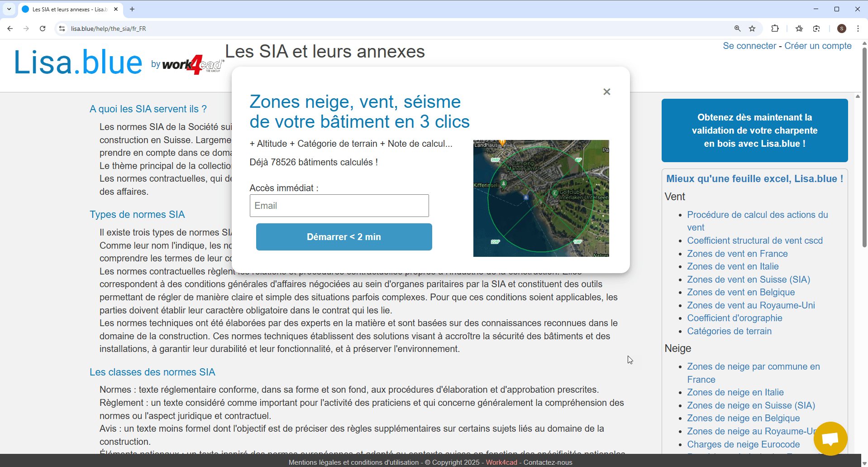Click the Vent section heading in sidebar

tap(675, 197)
